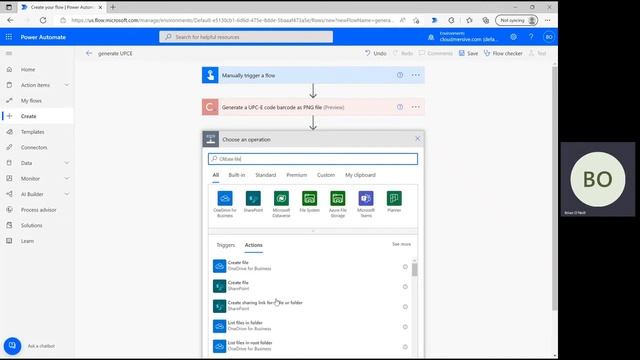Open Connectors in sidebar
This screenshot has width=640, height=360.
tap(34, 147)
